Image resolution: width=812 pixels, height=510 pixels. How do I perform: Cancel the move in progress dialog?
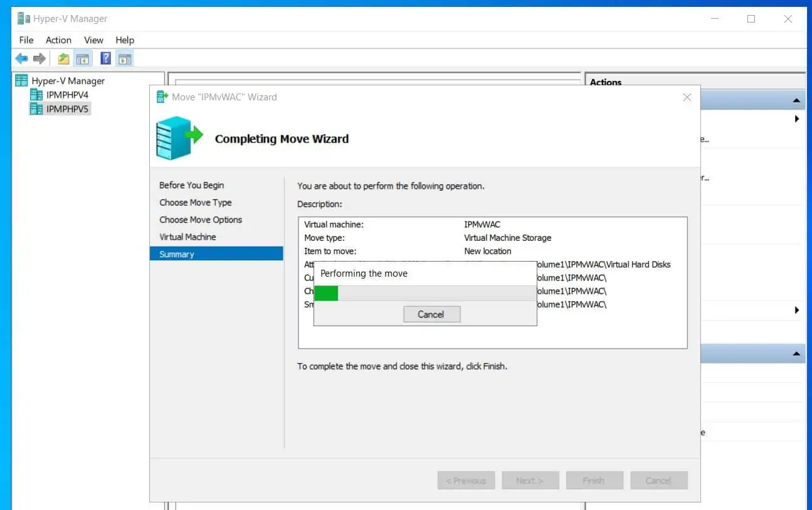431,314
